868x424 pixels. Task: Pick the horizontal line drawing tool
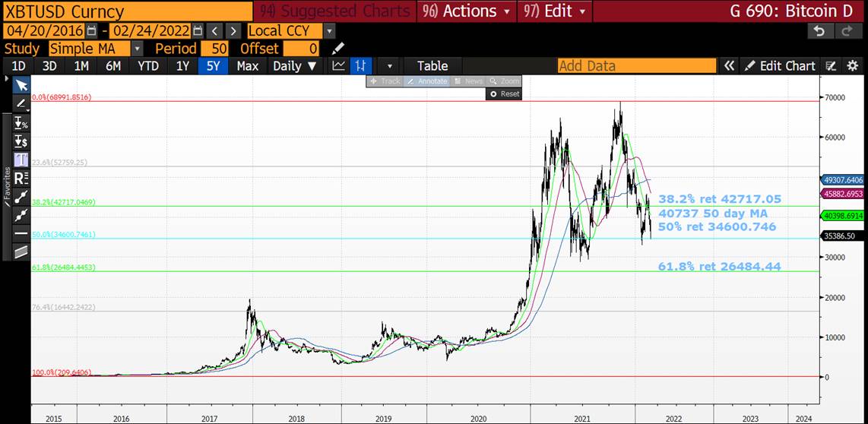coord(21,233)
